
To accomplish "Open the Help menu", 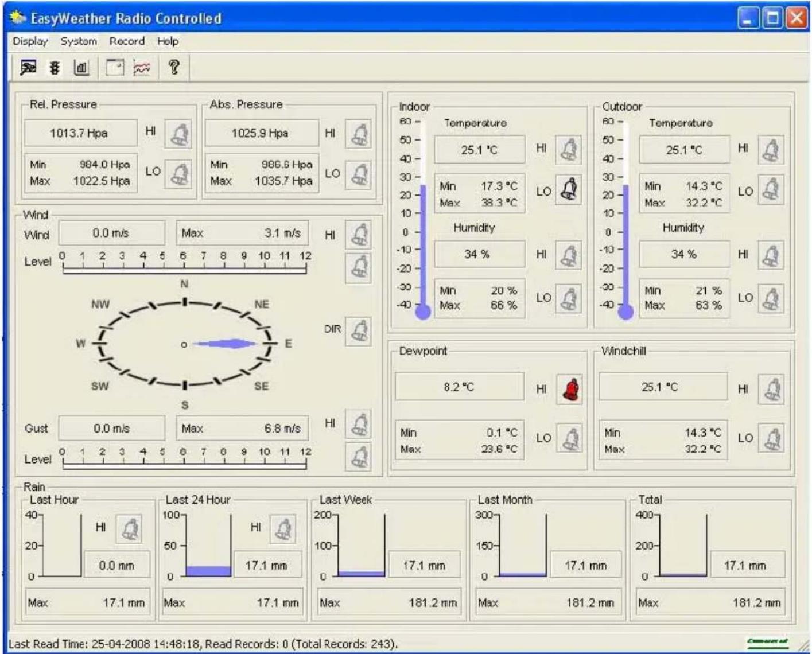I will tap(168, 41).
